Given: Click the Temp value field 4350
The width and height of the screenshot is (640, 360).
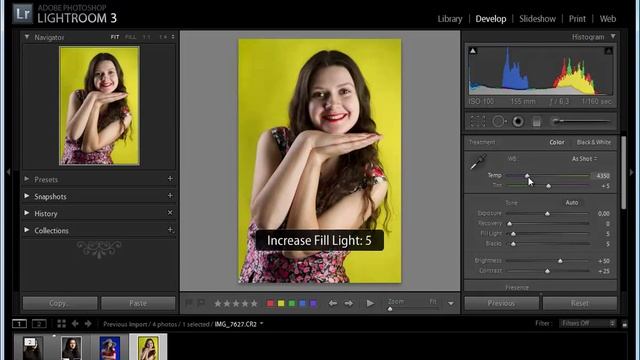Looking at the screenshot, I should pyautogui.click(x=602, y=176).
